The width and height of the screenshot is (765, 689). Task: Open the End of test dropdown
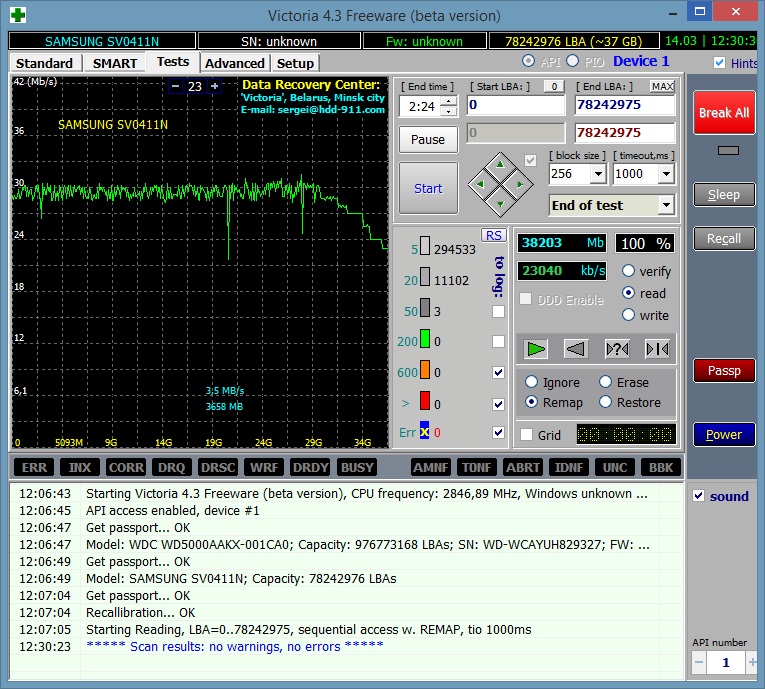coord(666,206)
